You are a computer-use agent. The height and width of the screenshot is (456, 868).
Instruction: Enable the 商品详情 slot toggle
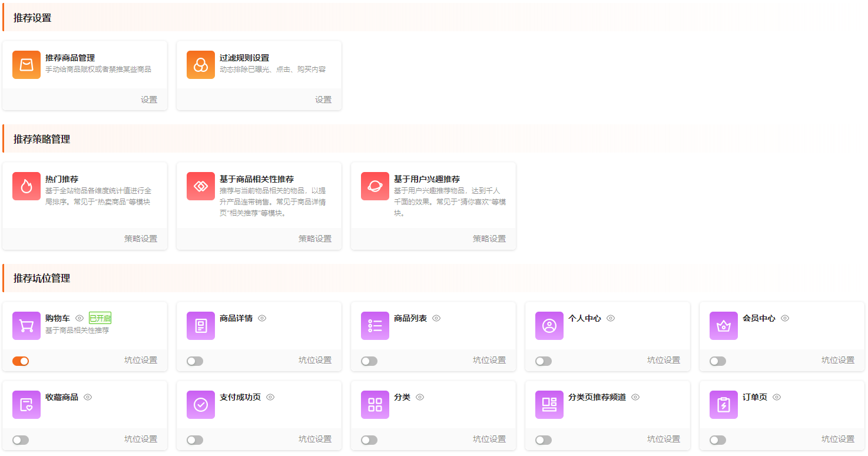point(195,361)
